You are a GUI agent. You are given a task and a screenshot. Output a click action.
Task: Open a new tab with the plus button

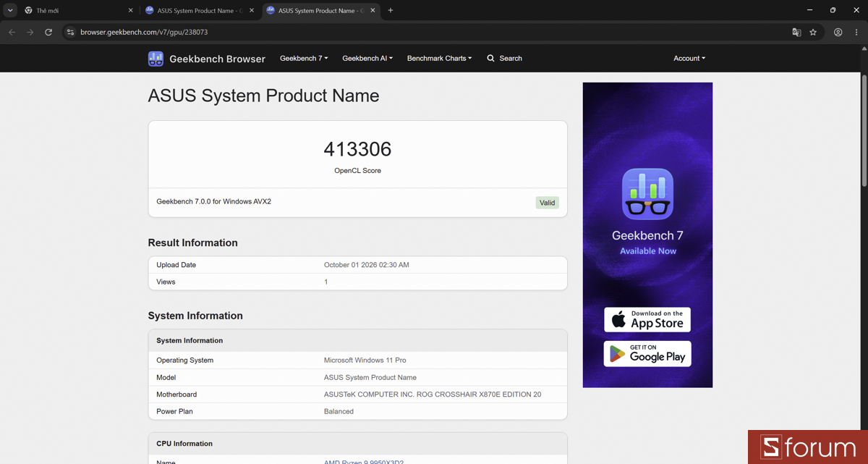(x=391, y=10)
